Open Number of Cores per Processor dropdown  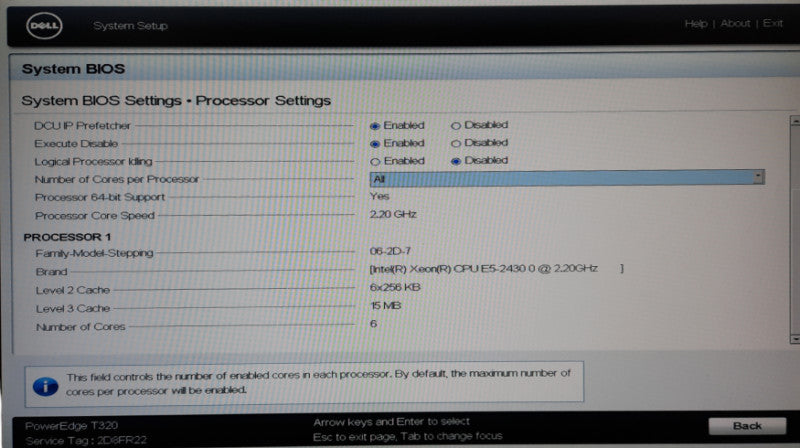tap(567, 178)
